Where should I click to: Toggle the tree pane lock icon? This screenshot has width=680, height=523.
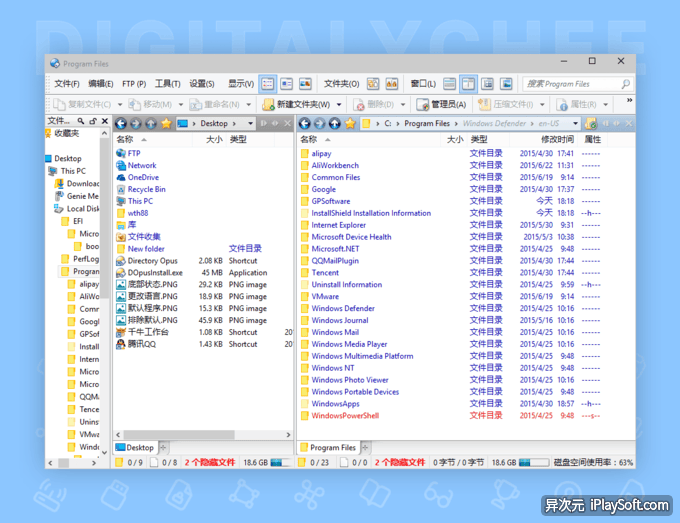pyautogui.click(x=92, y=121)
